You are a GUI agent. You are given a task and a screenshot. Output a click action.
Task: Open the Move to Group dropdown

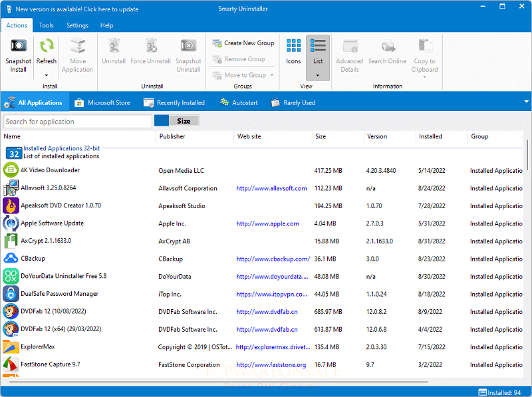272,75
